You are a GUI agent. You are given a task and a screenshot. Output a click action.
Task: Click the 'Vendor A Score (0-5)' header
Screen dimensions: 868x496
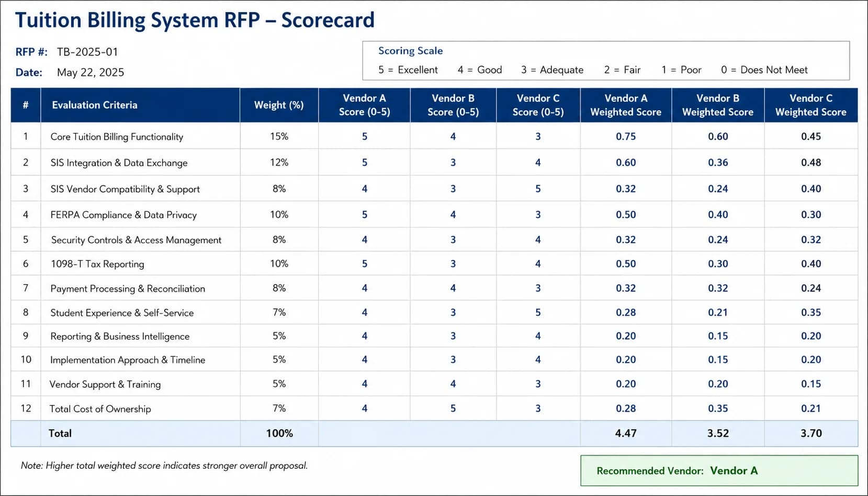pos(364,105)
